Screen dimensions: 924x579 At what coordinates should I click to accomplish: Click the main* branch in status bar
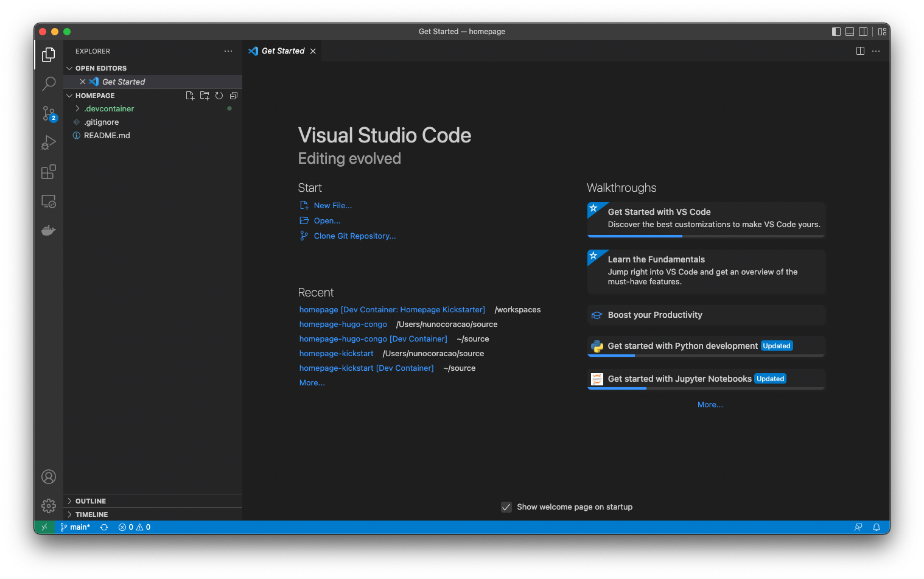75,527
